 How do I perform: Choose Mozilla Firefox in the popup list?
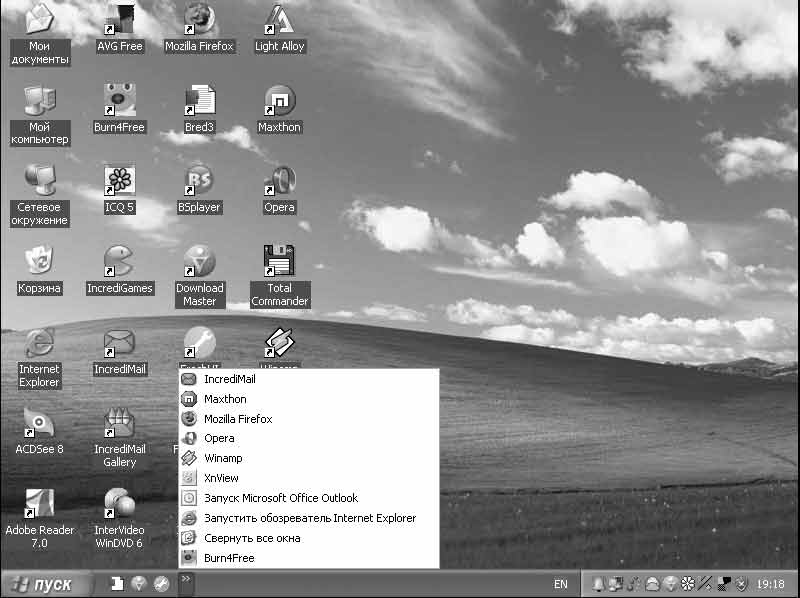(x=309, y=419)
